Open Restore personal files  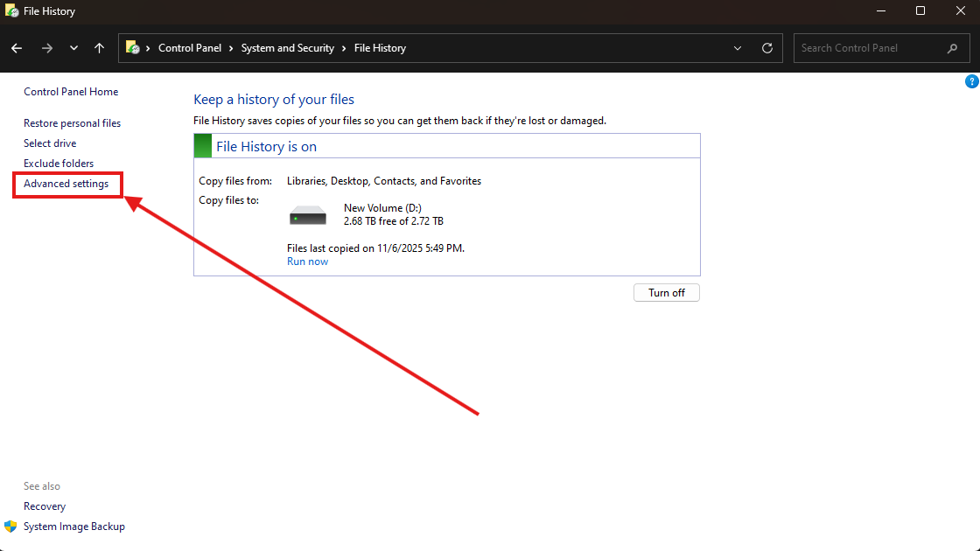[x=72, y=123]
